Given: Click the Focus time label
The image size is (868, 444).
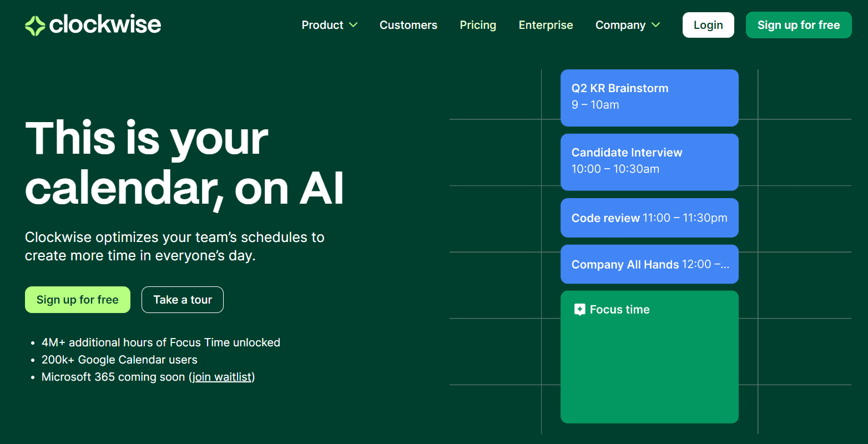Looking at the screenshot, I should coord(619,310).
